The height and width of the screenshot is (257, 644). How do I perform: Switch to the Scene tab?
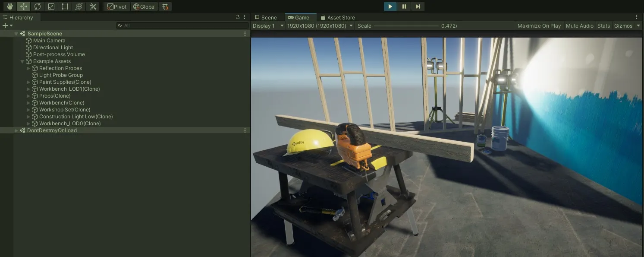(x=265, y=18)
